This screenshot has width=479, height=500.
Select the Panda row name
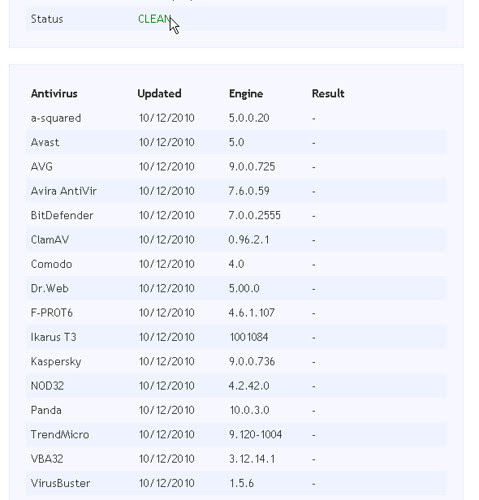point(46,410)
